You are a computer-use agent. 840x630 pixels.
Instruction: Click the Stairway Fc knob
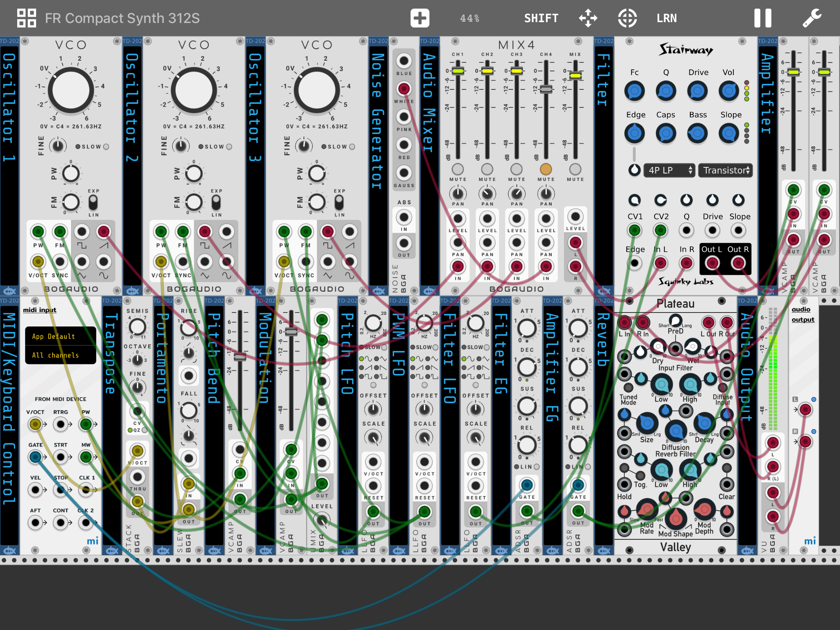pyautogui.click(x=634, y=91)
